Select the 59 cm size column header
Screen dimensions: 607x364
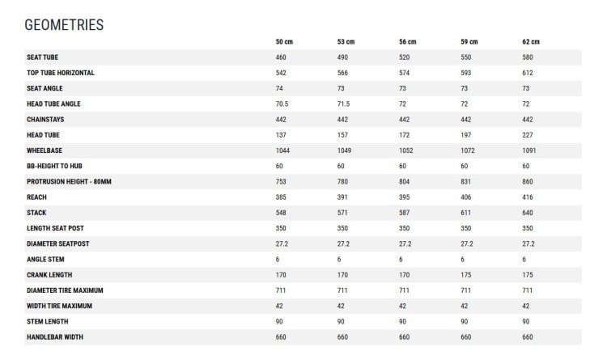click(469, 42)
